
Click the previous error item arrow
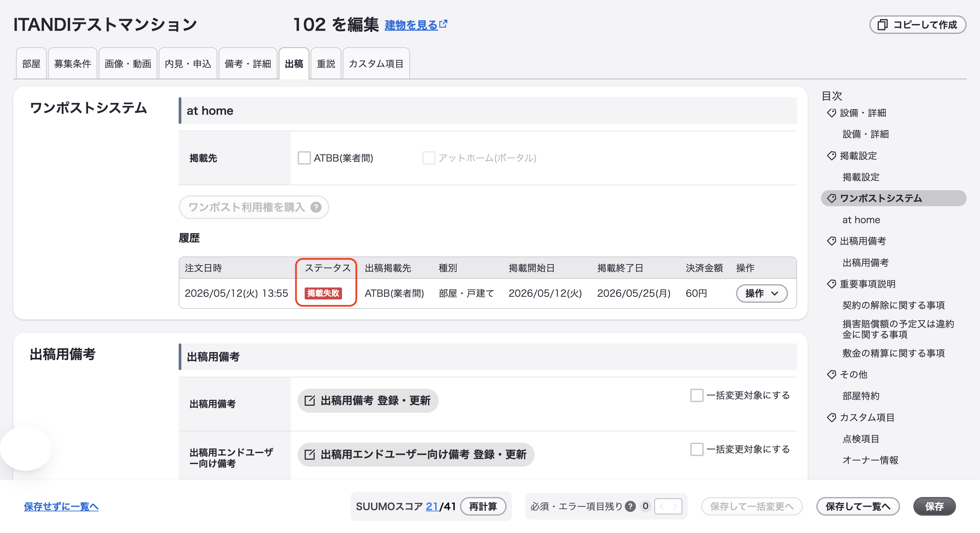(662, 507)
